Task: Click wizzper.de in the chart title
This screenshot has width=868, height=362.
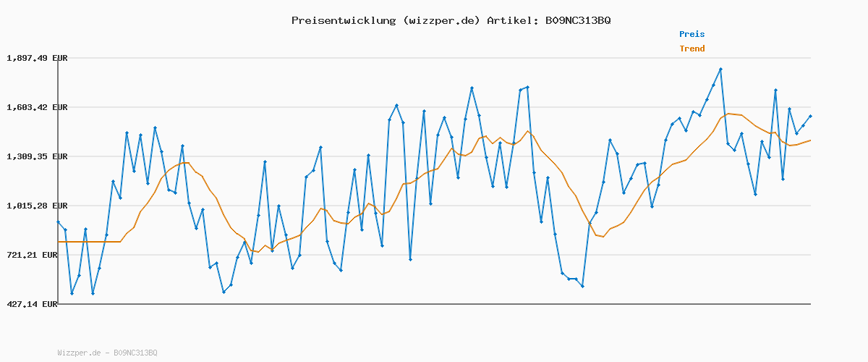Action: click(x=438, y=20)
